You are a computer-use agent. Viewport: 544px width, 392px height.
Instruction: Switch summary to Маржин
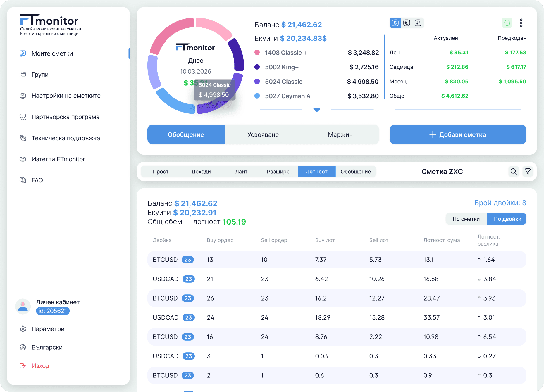click(x=340, y=134)
